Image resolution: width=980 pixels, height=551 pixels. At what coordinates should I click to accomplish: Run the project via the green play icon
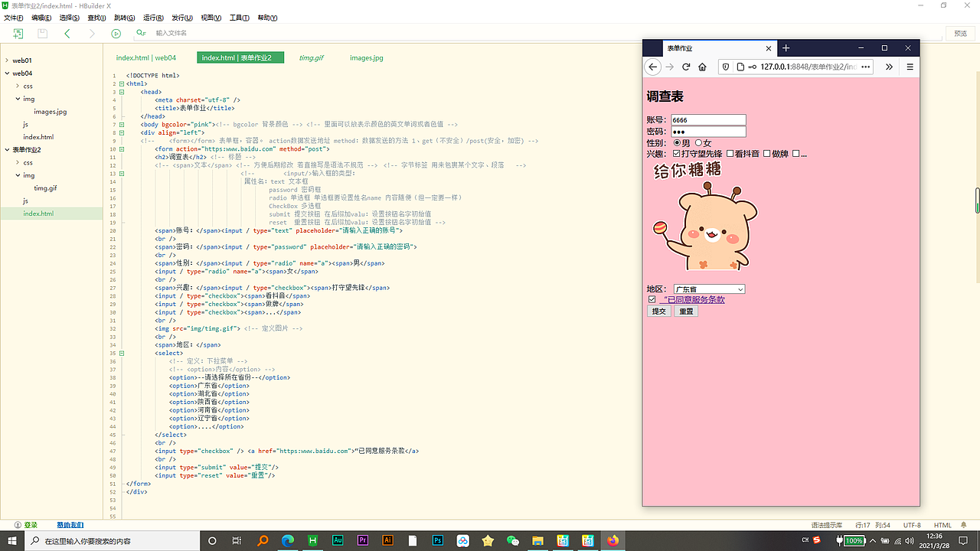tap(116, 34)
